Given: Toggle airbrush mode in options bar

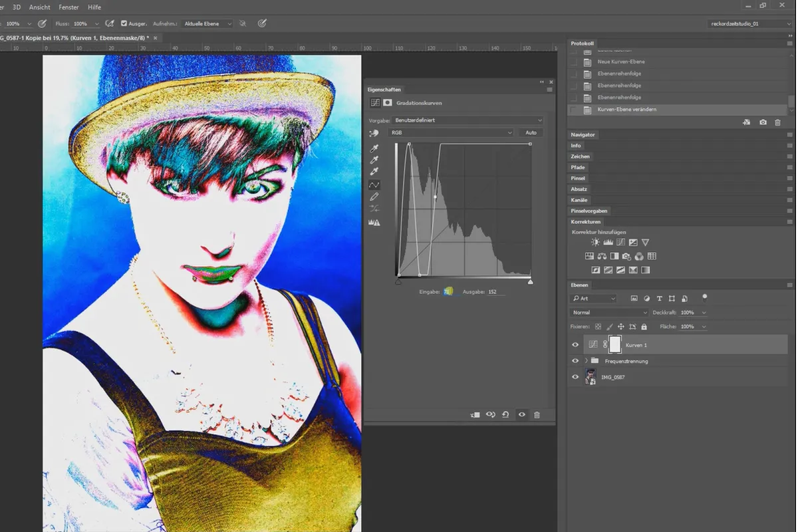Looking at the screenshot, I should point(108,23).
